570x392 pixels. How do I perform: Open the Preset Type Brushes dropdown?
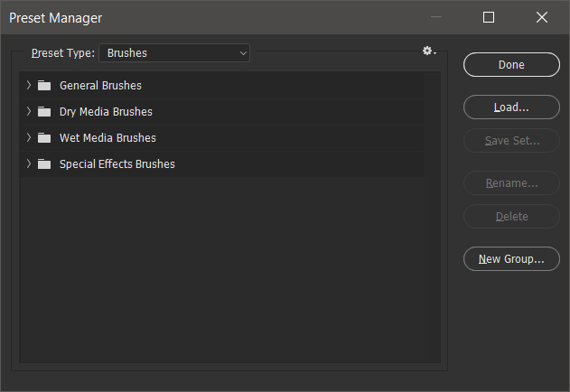[174, 53]
